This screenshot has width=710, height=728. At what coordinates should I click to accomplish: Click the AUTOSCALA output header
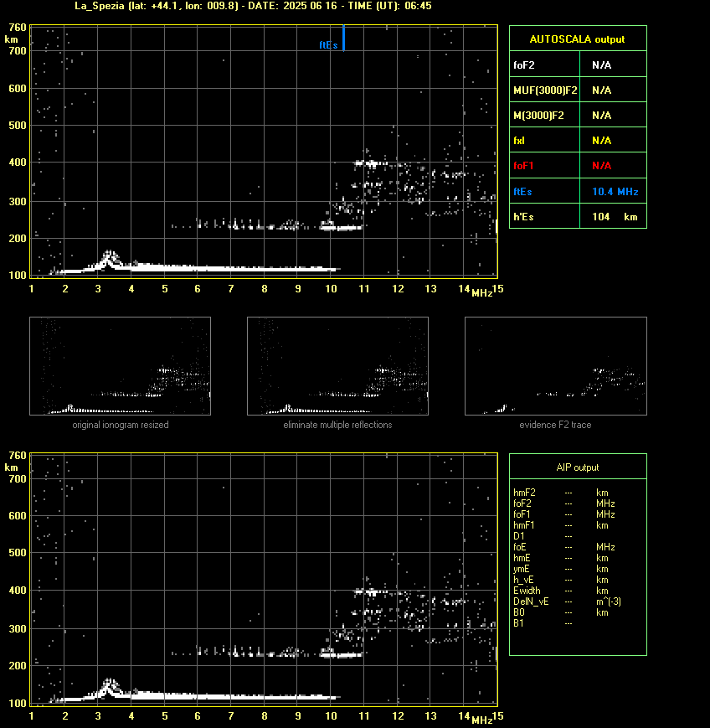point(578,39)
